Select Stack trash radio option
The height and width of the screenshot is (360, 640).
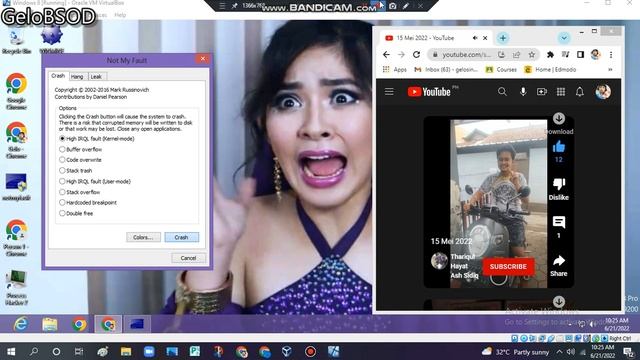pos(62,171)
